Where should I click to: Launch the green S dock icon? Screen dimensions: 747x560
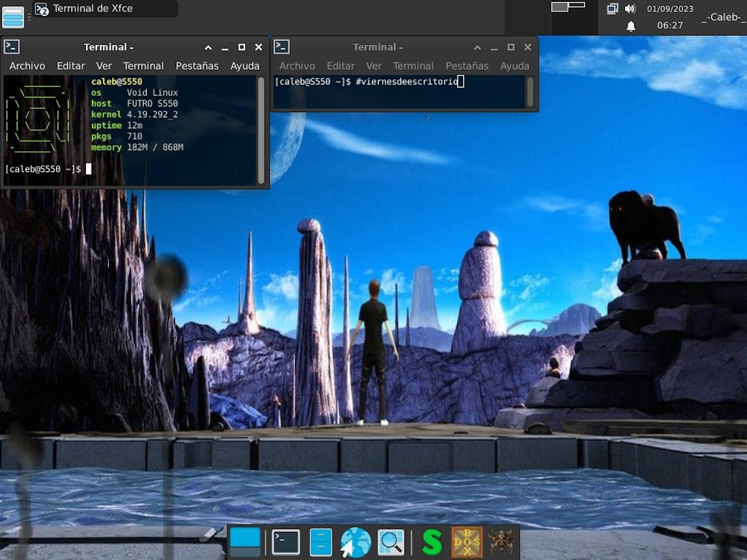coord(431,543)
